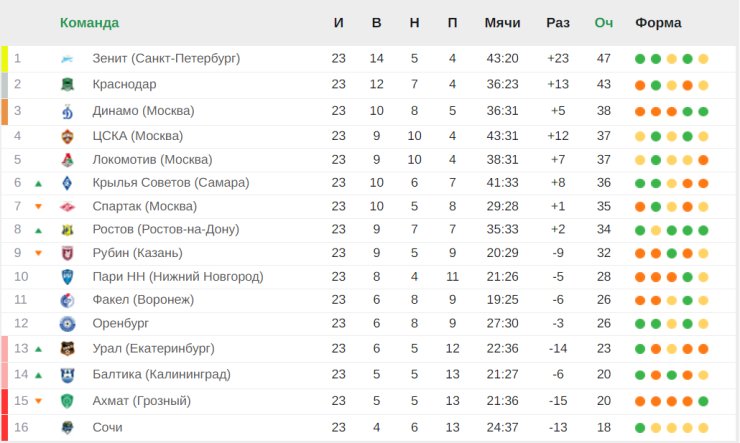Click orange down arrow beside Akhmat

[x=39, y=401]
